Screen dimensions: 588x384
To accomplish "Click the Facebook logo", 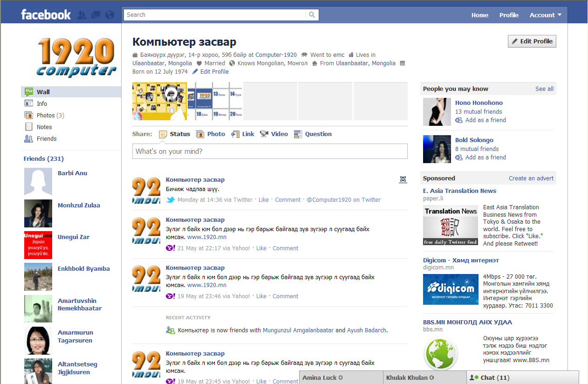I will pos(46,15).
